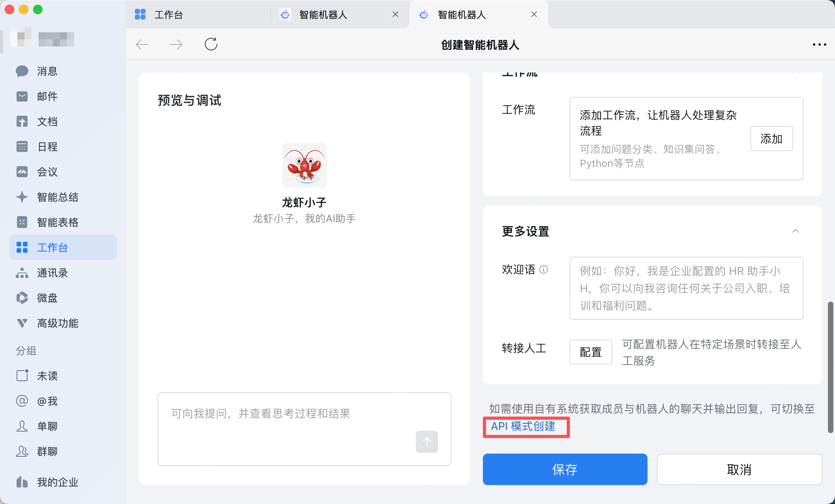Screen dimensions: 835x504
Task: Click the 欢迎语 info tooltip icon
Action: tap(544, 269)
